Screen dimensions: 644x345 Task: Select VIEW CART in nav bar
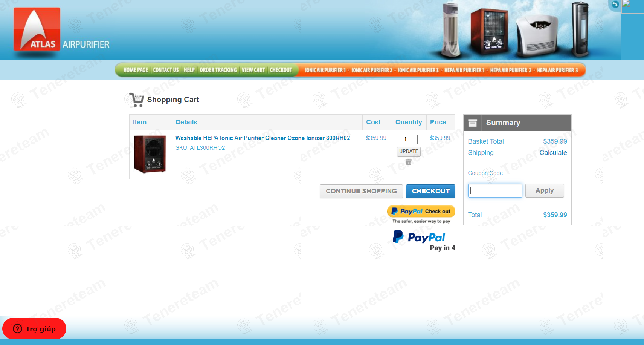pos(253,70)
